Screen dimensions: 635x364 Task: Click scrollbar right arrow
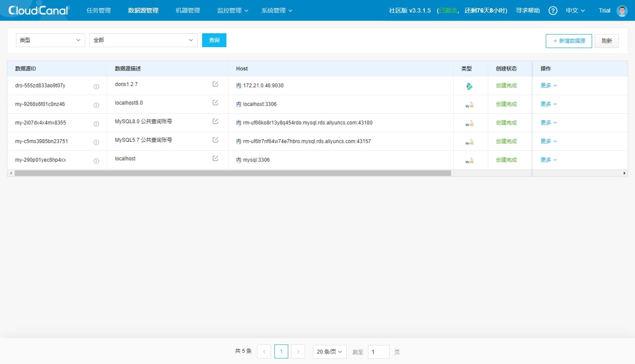point(624,173)
